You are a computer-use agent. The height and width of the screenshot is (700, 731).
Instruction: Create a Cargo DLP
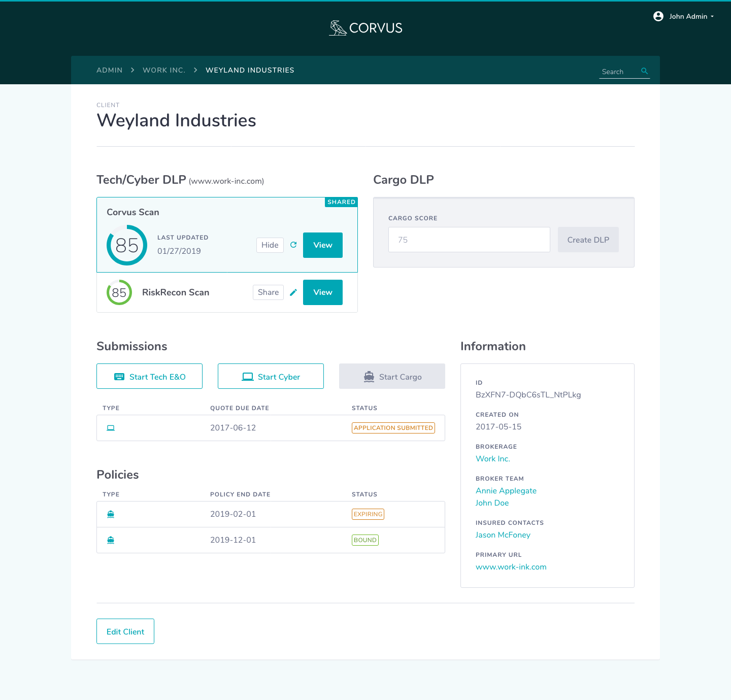588,239
